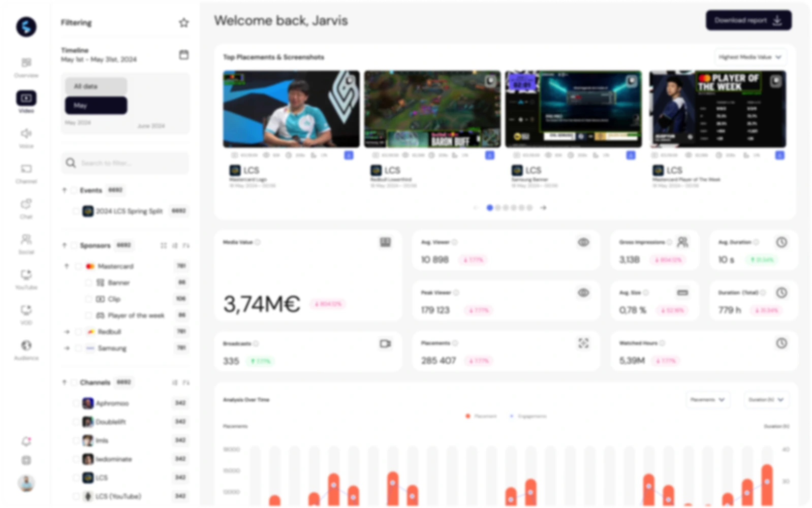The image size is (812, 508).
Task: Open the Voice section icon
Action: 26,133
